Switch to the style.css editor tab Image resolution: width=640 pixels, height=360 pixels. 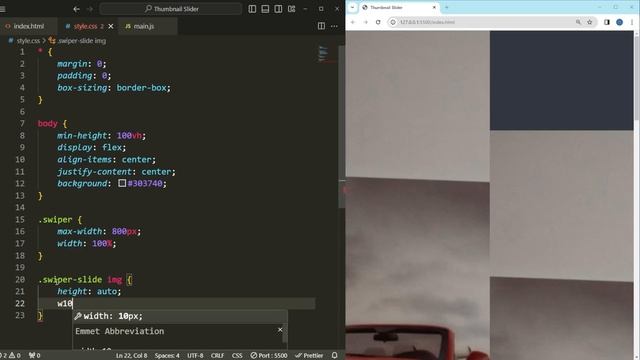point(85,26)
